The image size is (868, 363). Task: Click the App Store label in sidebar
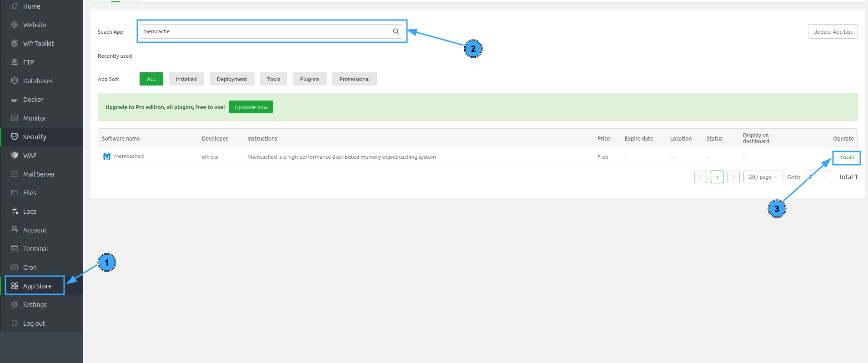pyautogui.click(x=37, y=286)
